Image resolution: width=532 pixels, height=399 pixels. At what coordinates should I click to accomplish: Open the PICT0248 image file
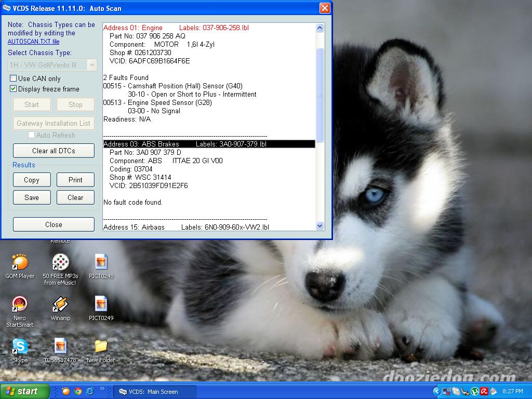101,263
